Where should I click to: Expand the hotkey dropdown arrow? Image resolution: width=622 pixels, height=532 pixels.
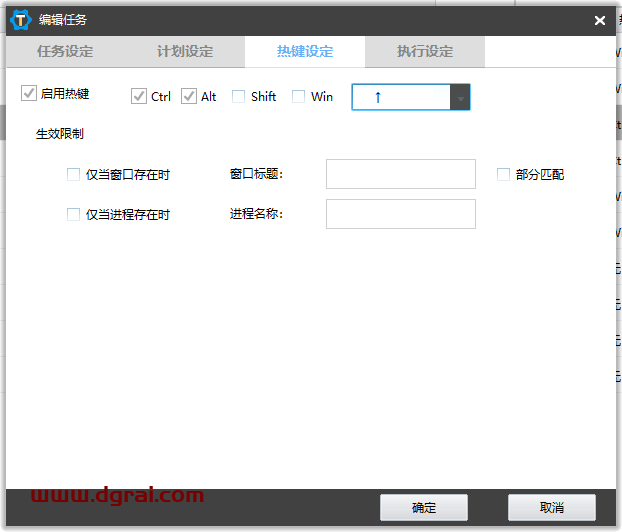(460, 97)
